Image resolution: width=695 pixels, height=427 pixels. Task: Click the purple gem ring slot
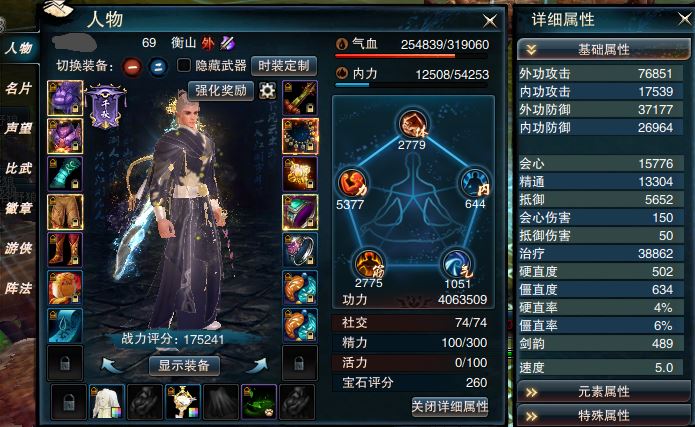coord(300,212)
